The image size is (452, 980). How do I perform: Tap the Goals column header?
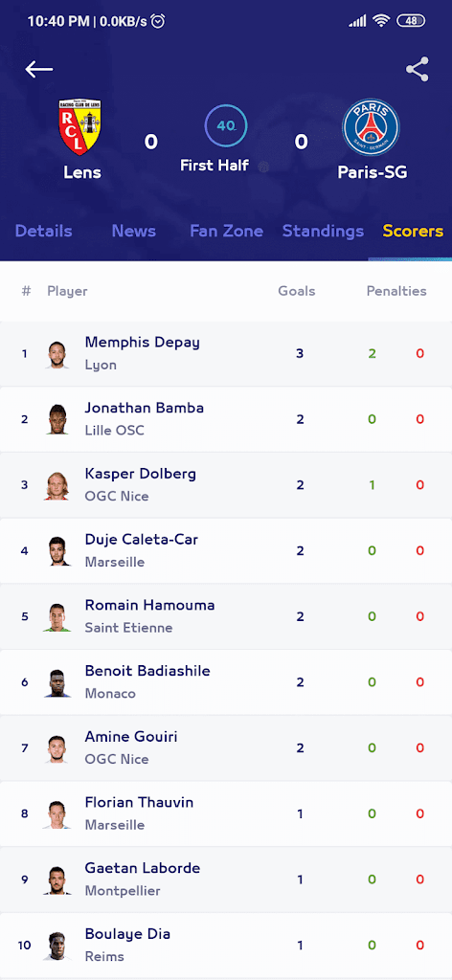point(296,291)
